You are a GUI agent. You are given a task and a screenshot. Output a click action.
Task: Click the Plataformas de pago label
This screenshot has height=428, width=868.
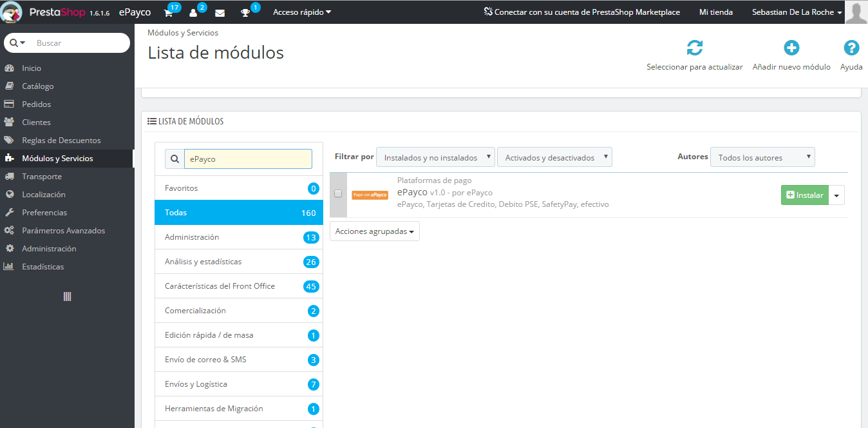pyautogui.click(x=435, y=180)
